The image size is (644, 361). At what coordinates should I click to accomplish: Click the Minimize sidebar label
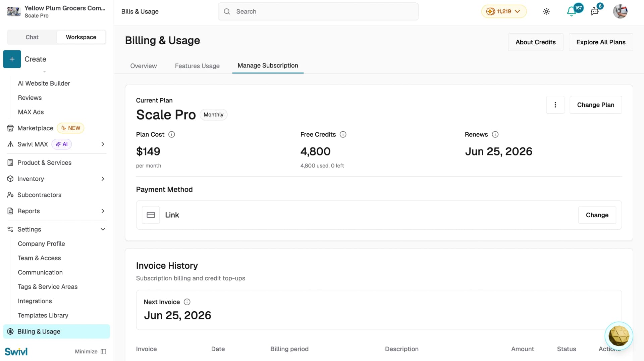pyautogui.click(x=86, y=352)
